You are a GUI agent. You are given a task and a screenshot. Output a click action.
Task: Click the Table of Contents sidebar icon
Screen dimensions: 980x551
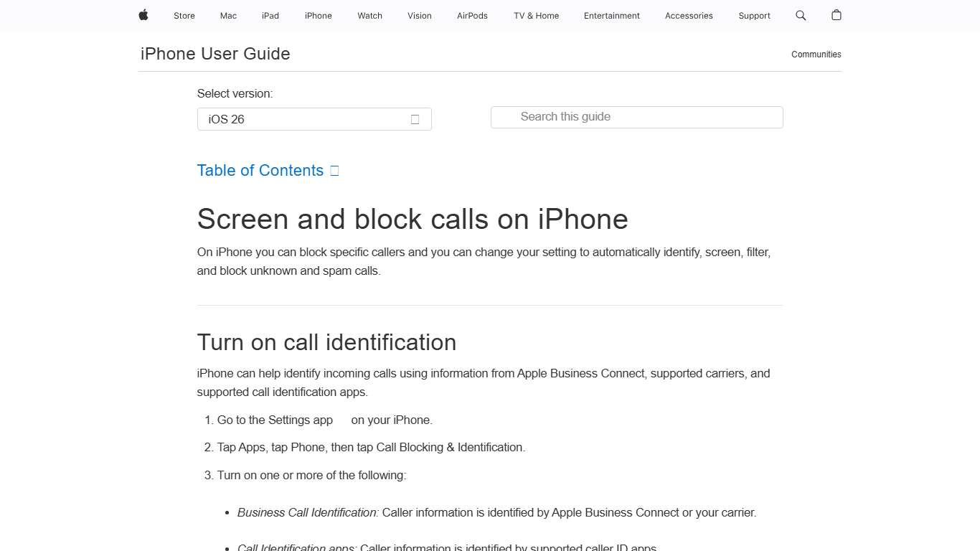[334, 170]
